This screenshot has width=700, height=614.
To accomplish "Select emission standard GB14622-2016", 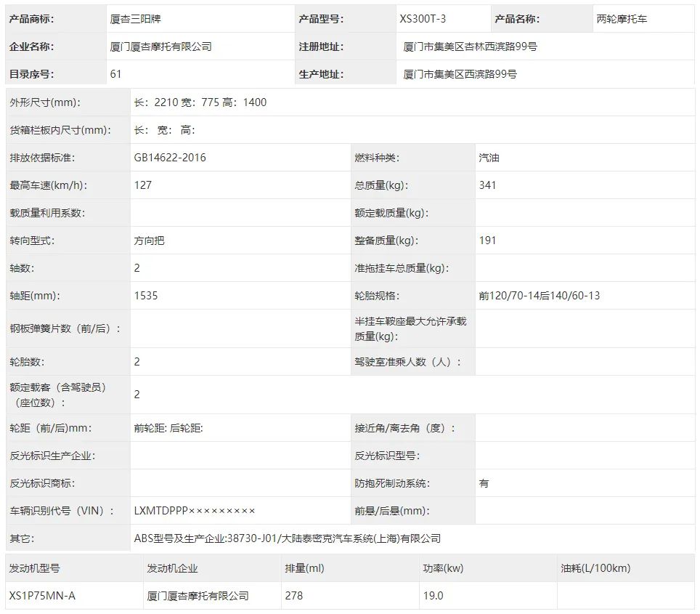I will [x=170, y=158].
